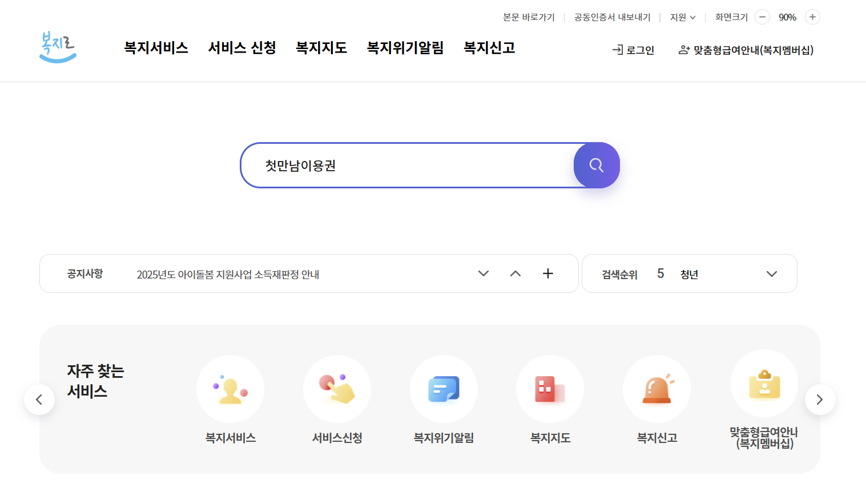Open the 복지서비스 navigation menu
Screen dimensions: 866x504
click(x=155, y=48)
